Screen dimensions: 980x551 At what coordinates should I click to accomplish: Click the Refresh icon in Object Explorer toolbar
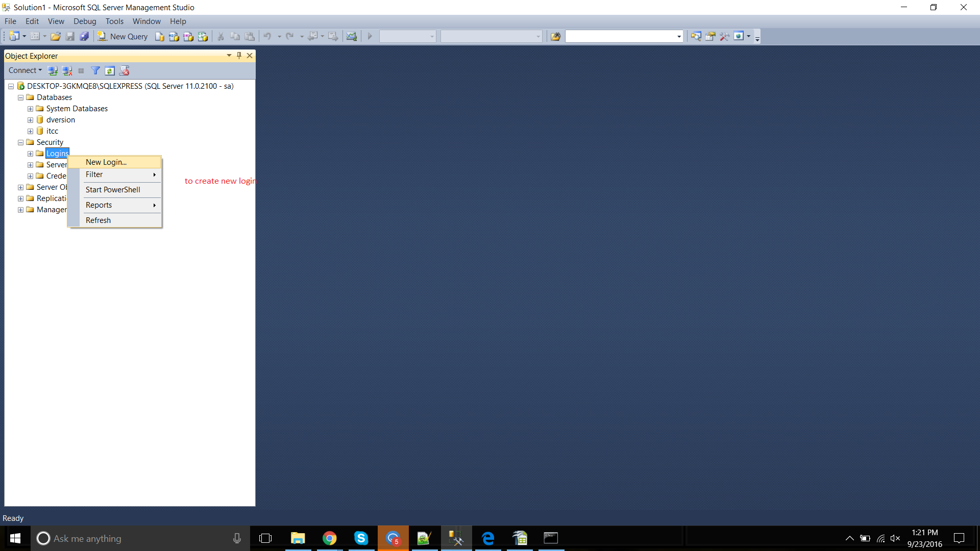110,70
